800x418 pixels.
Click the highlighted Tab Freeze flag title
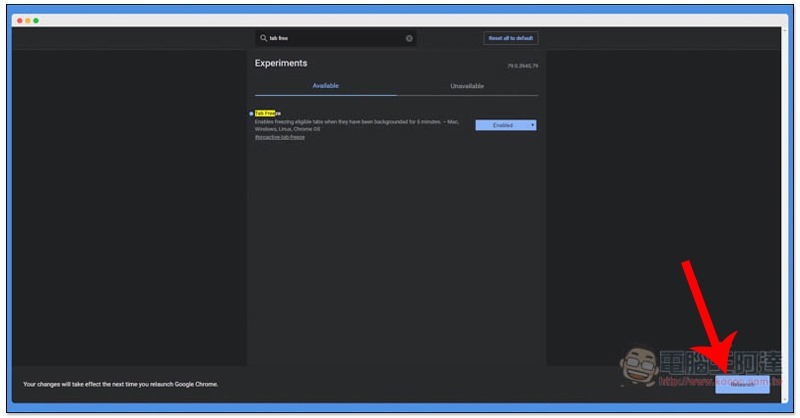coord(267,114)
